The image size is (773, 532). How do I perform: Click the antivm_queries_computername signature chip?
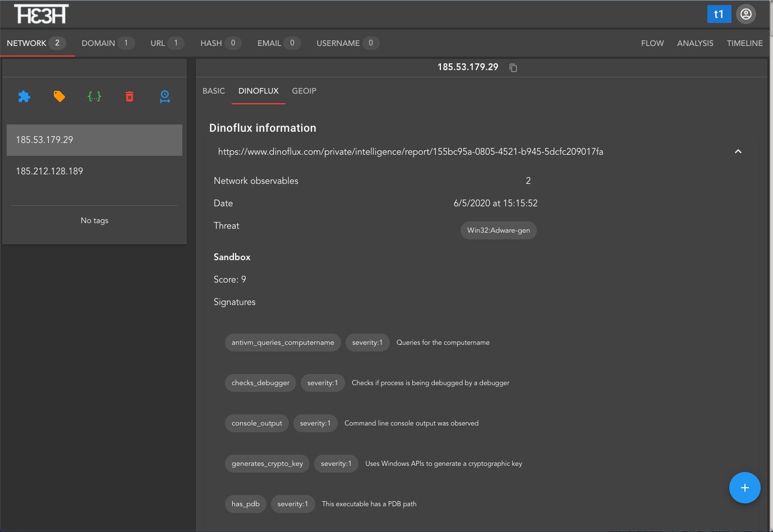pyautogui.click(x=283, y=343)
